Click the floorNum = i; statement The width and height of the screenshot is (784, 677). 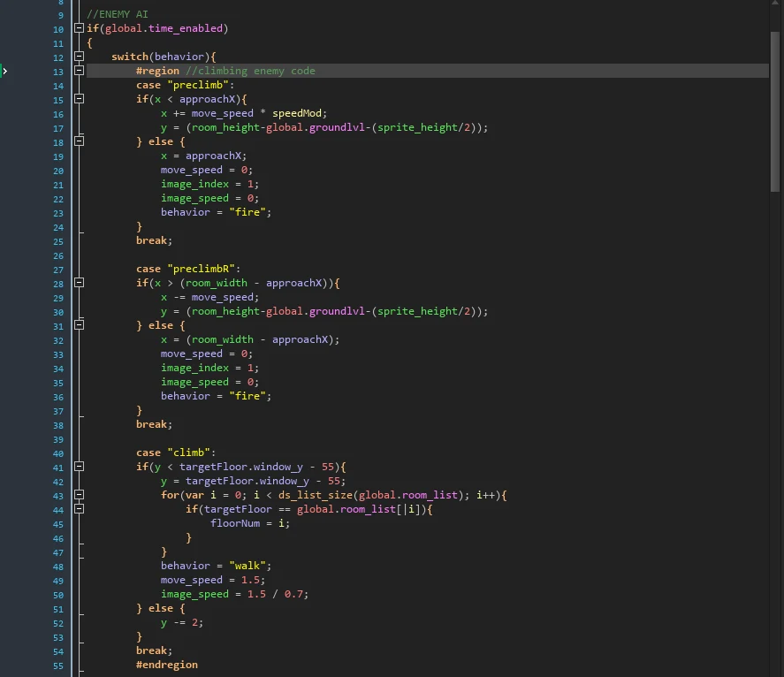pos(249,523)
